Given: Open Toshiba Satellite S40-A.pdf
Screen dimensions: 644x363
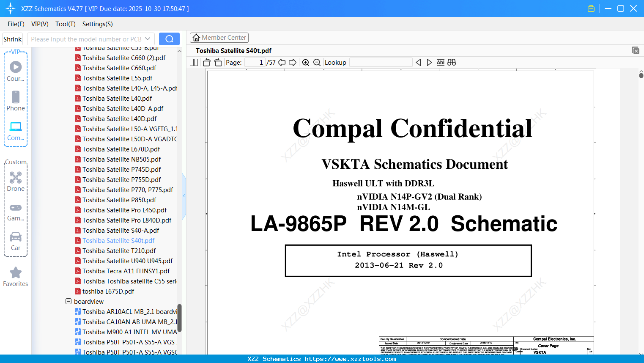Looking at the screenshot, I should click(x=121, y=230).
